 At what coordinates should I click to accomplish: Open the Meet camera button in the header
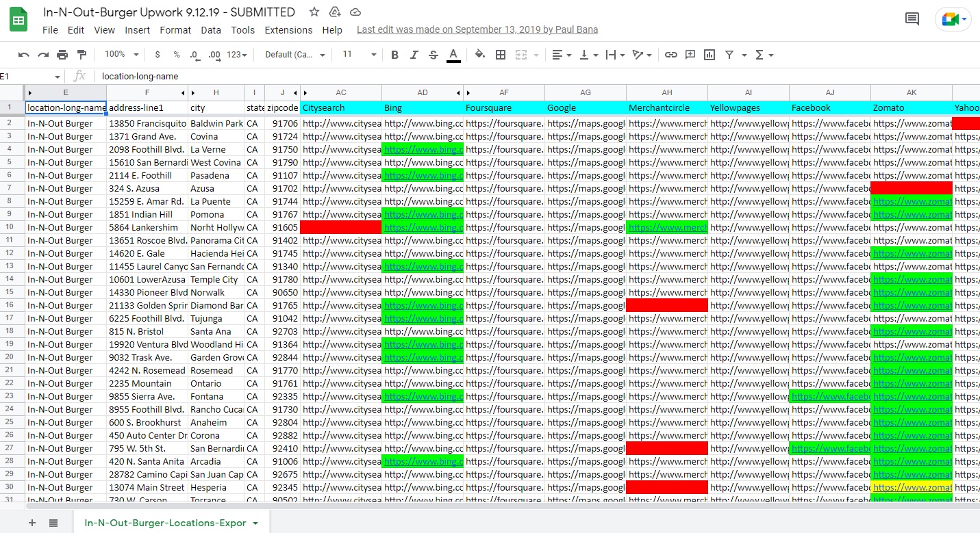953,19
